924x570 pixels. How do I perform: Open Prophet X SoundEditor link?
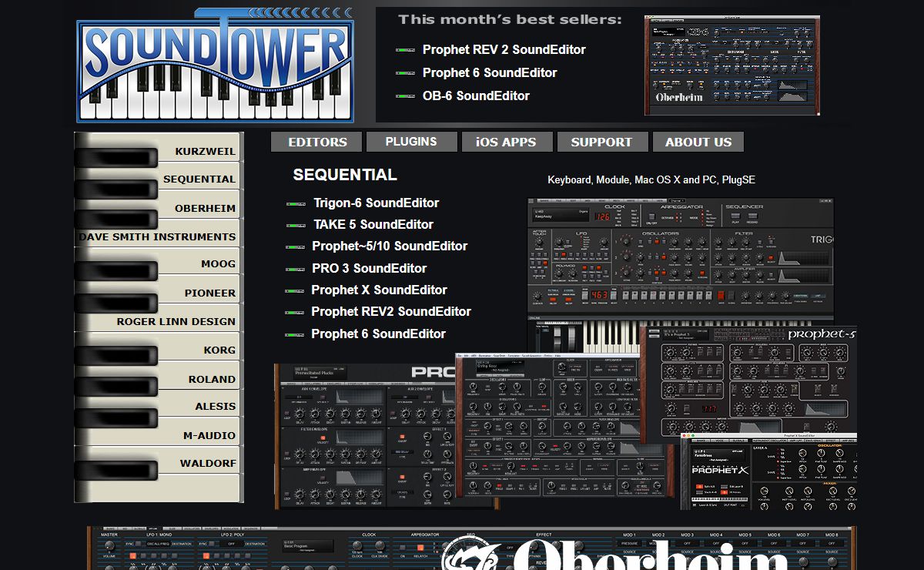click(379, 290)
